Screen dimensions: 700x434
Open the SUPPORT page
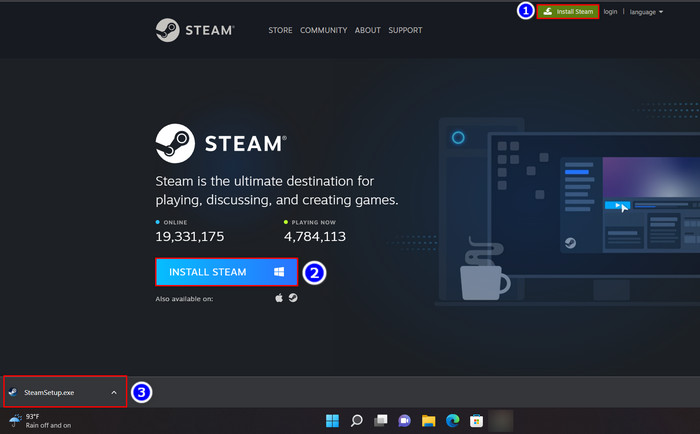click(x=405, y=30)
